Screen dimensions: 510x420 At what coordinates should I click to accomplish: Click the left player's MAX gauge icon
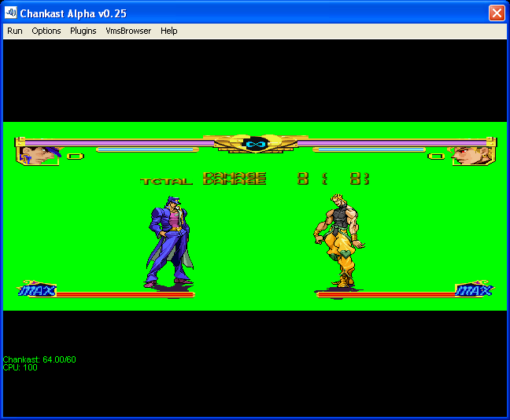click(x=37, y=289)
